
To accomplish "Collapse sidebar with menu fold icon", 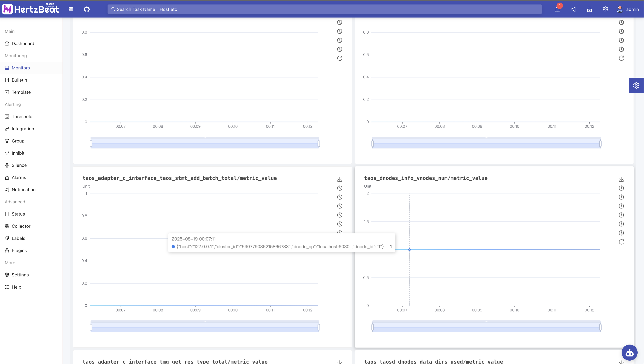I will tap(71, 9).
